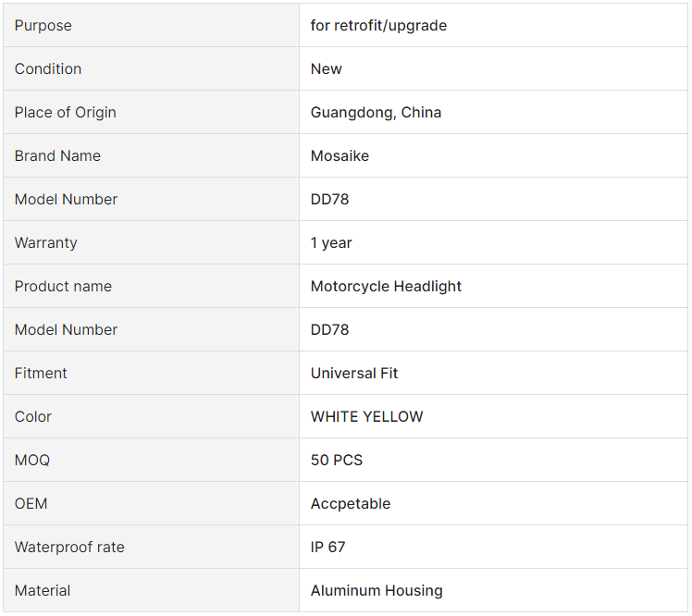Click the 'Aluminum Housing' material value

[x=377, y=590]
